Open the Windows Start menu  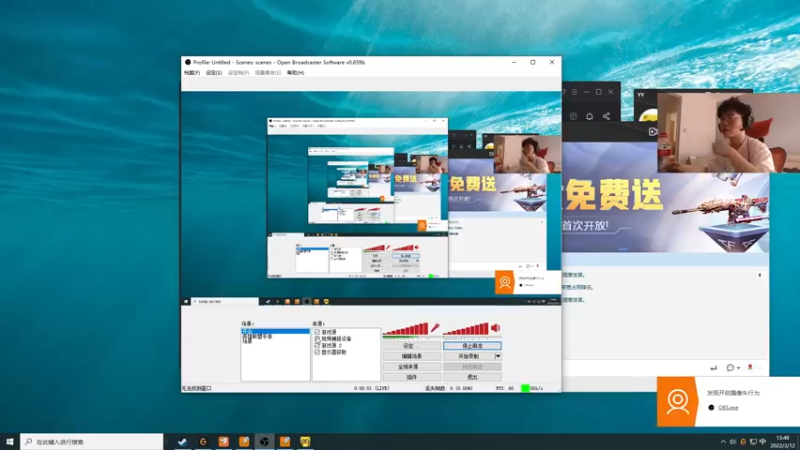[10, 442]
